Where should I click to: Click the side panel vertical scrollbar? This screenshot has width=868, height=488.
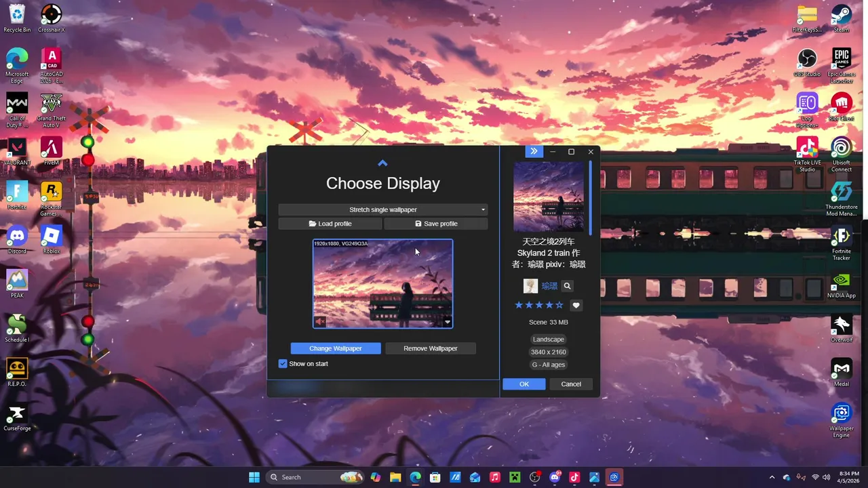590,198
